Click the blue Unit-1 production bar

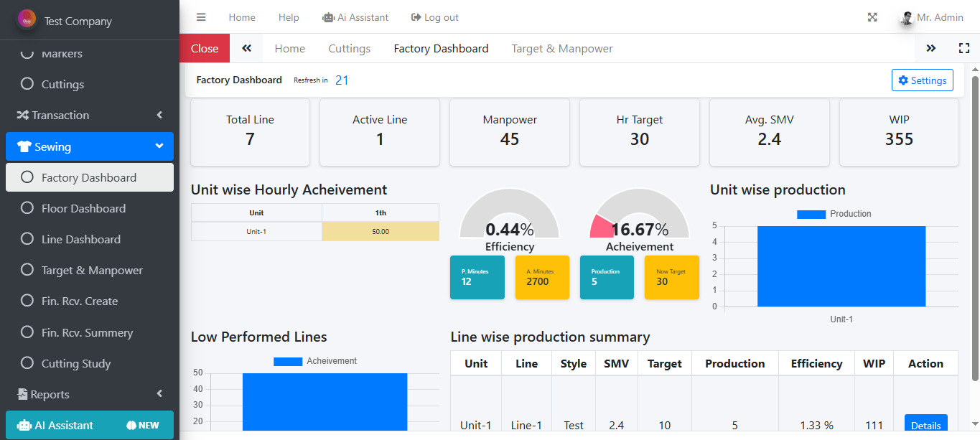point(841,266)
